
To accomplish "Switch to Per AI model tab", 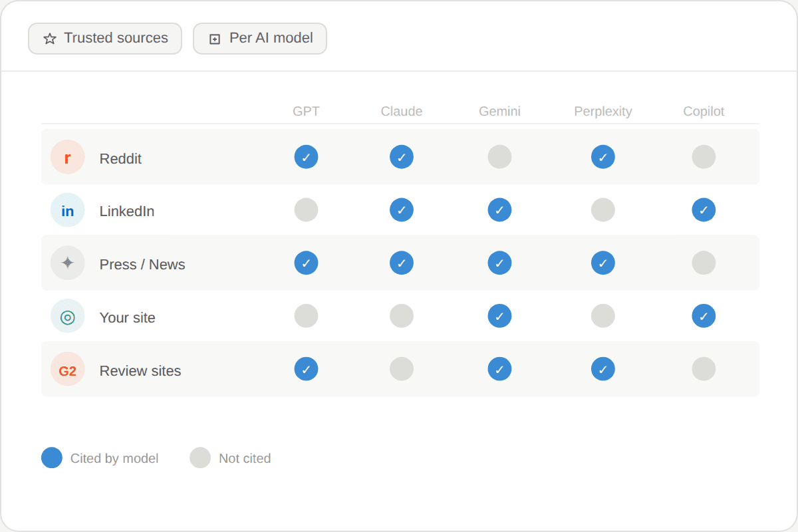I will tap(260, 39).
